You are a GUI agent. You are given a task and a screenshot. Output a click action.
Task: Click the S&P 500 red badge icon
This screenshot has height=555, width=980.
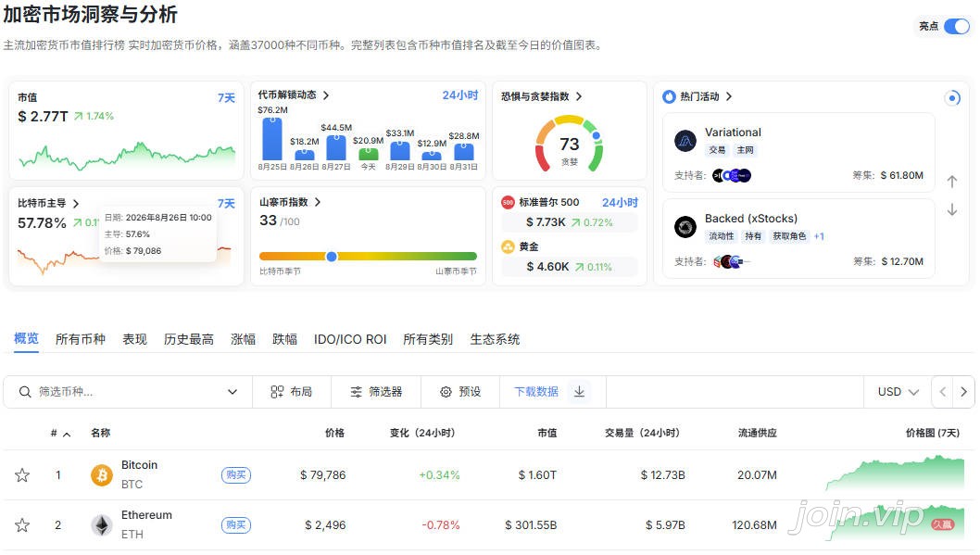(508, 203)
